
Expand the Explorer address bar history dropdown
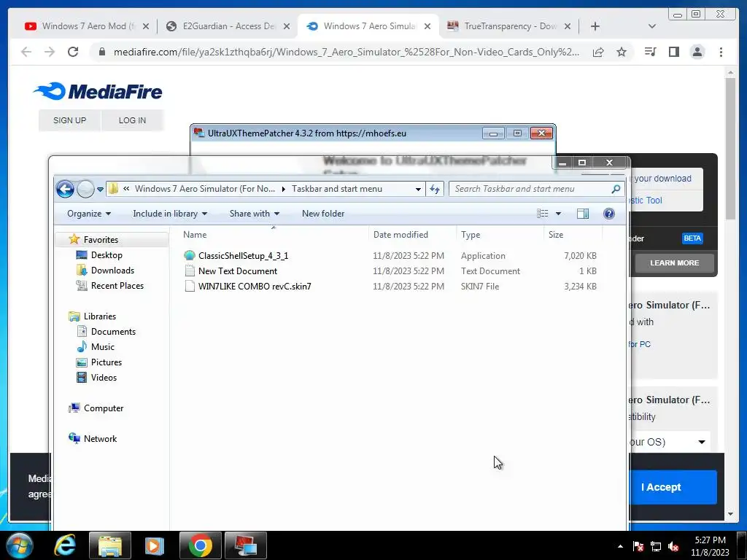point(418,189)
